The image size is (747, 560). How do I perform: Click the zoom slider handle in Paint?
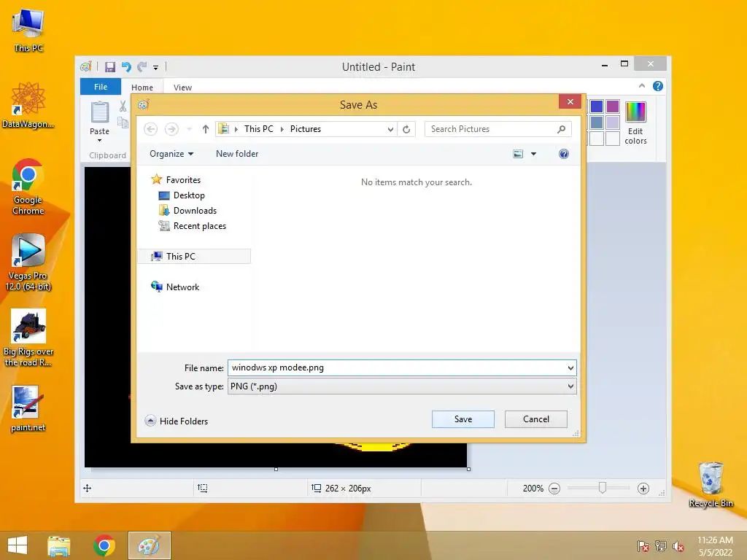point(602,488)
